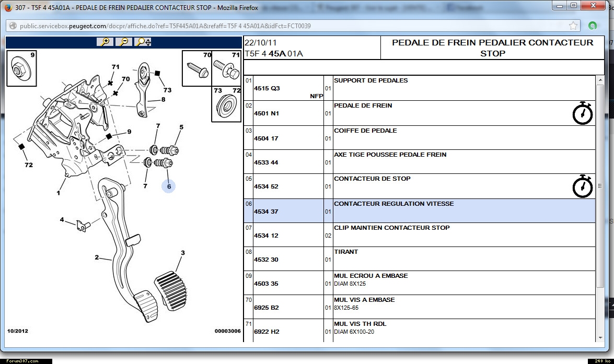Click the green icon beside the bookmark star

(x=593, y=26)
